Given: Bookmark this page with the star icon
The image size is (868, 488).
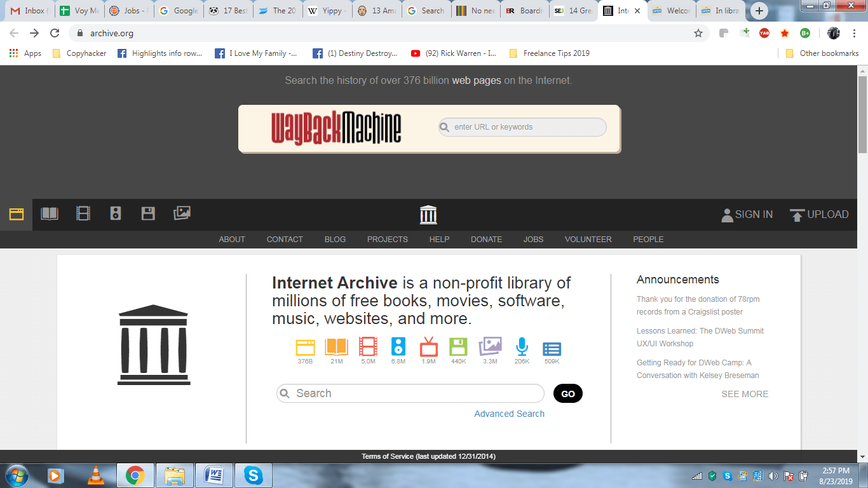Looking at the screenshot, I should 698,33.
